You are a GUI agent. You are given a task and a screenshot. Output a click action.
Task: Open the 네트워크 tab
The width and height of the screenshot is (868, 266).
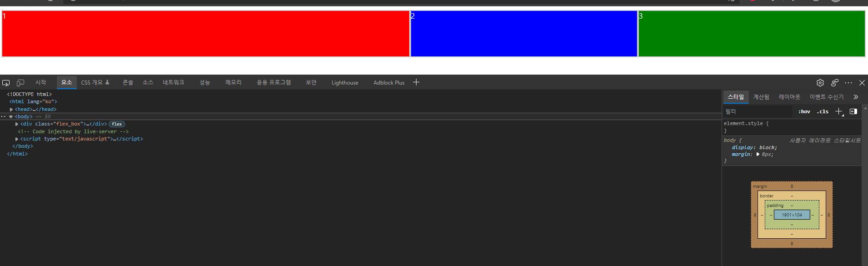(x=174, y=82)
